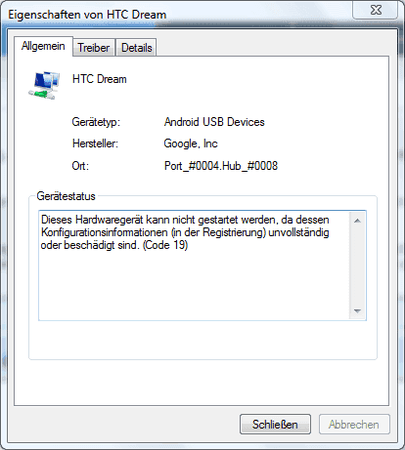The image size is (405, 450).
Task: Switch to the Allgemein tab
Action: click(x=43, y=46)
